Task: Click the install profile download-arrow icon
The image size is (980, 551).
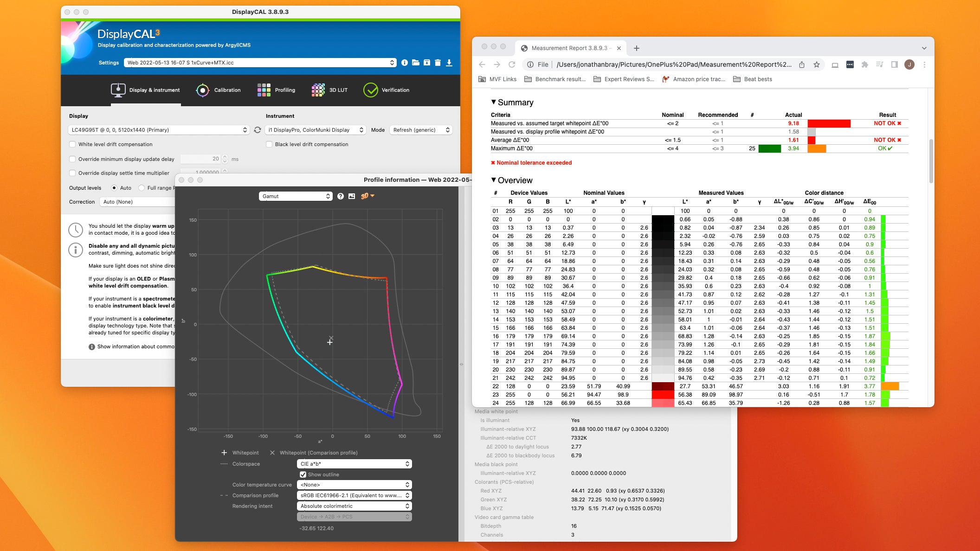Action: [449, 63]
